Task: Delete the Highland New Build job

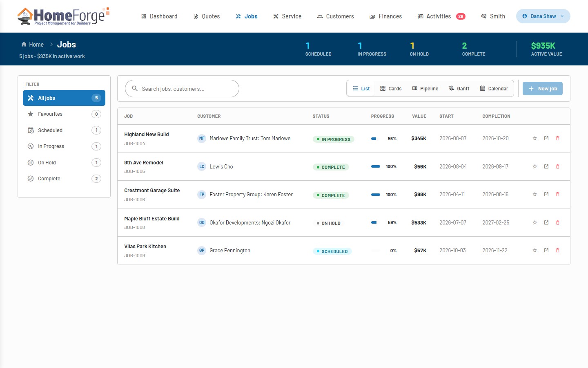Action: (558, 138)
